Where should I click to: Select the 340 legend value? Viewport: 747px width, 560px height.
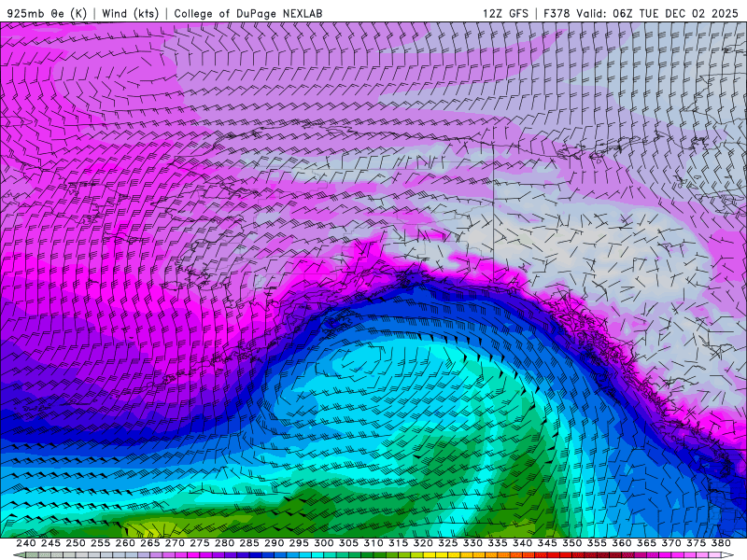click(522, 543)
